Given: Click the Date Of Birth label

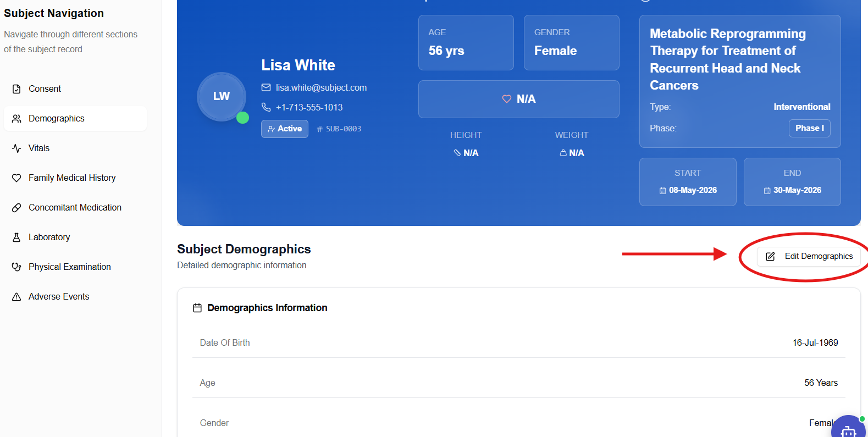Looking at the screenshot, I should [x=225, y=342].
